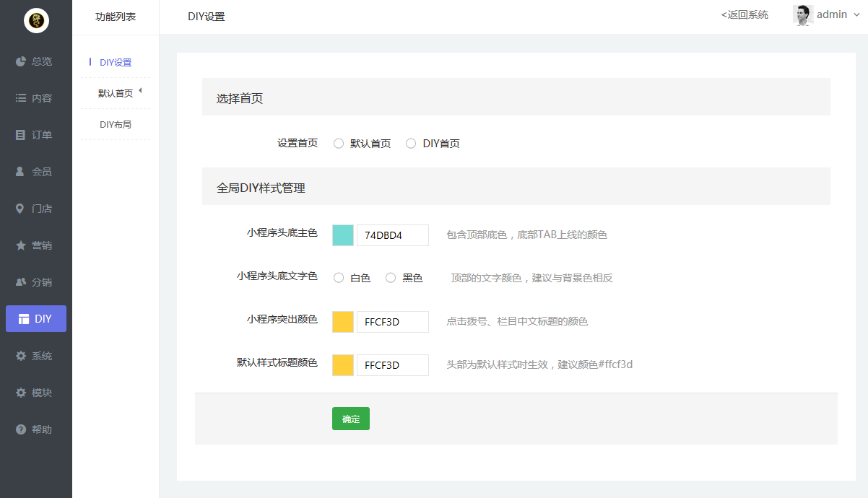Select the DIY首页 radio option
The height and width of the screenshot is (498, 868).
click(x=411, y=144)
